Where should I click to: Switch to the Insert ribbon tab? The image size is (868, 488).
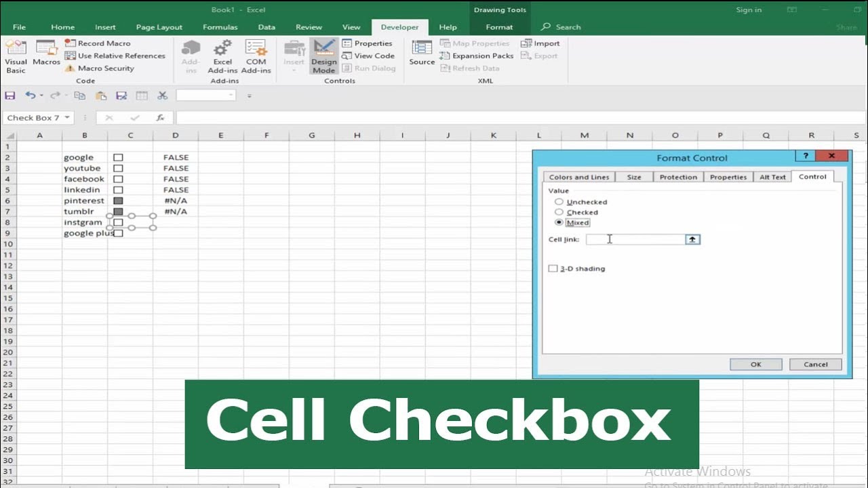pos(105,27)
